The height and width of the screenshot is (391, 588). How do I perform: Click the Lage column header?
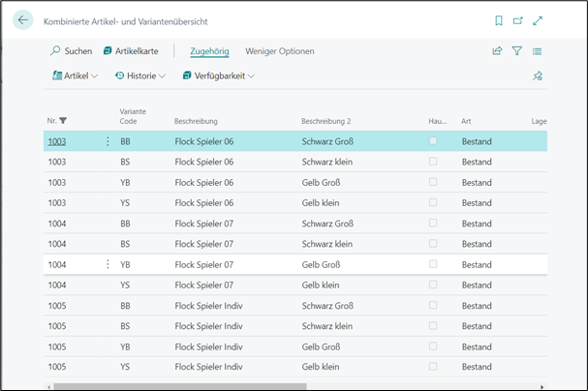[539, 121]
